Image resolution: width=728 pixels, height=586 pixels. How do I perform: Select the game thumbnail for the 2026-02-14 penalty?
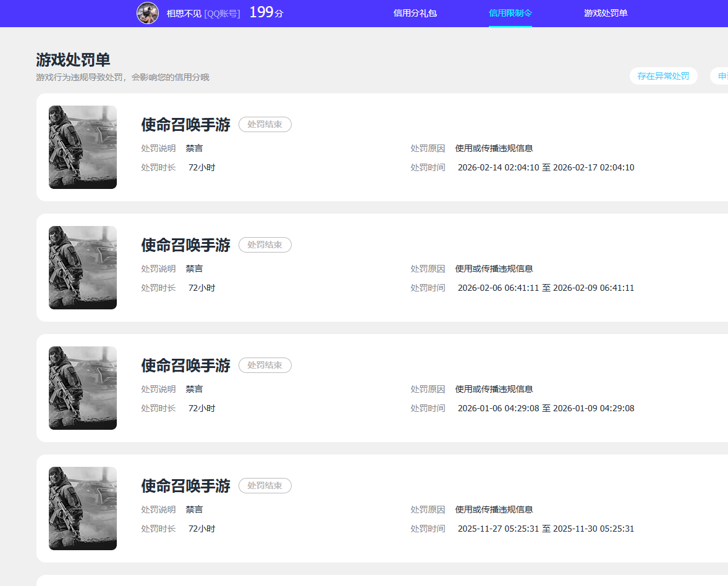coord(83,147)
